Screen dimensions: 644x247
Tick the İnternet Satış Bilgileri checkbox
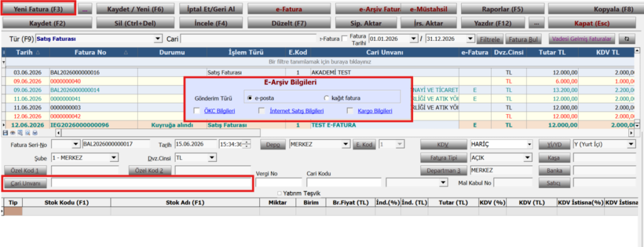click(262, 111)
